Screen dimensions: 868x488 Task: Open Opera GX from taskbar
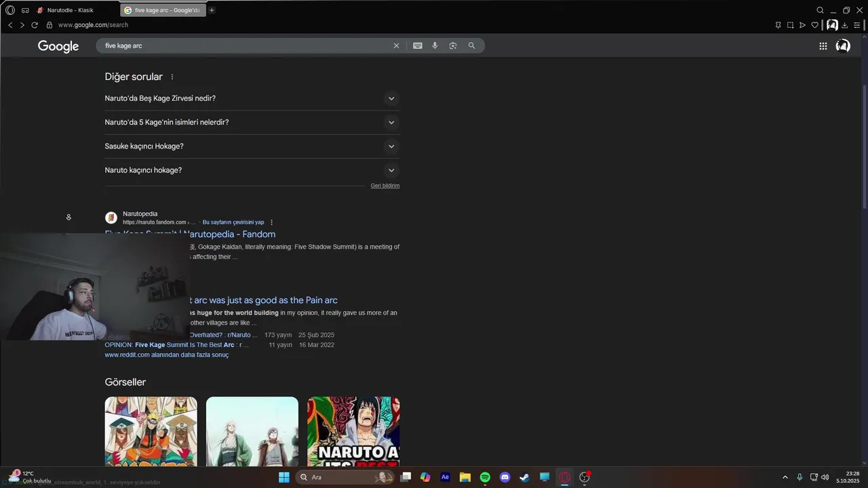[564, 477]
